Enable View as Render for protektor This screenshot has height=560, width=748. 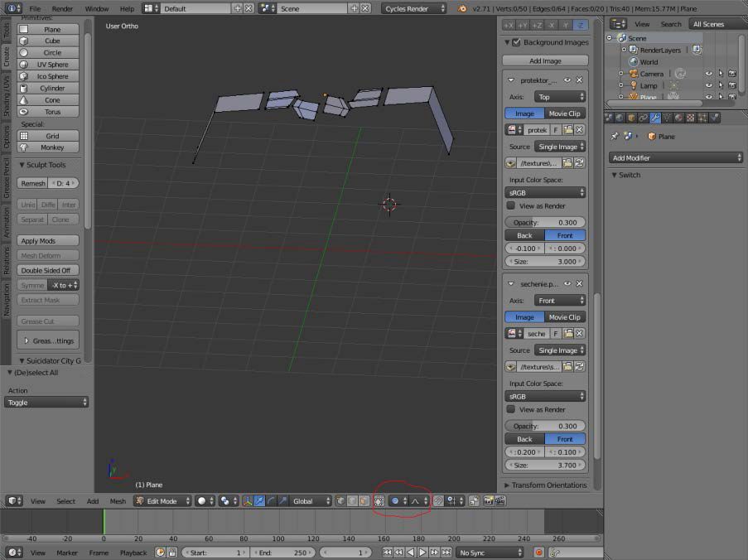click(511, 205)
